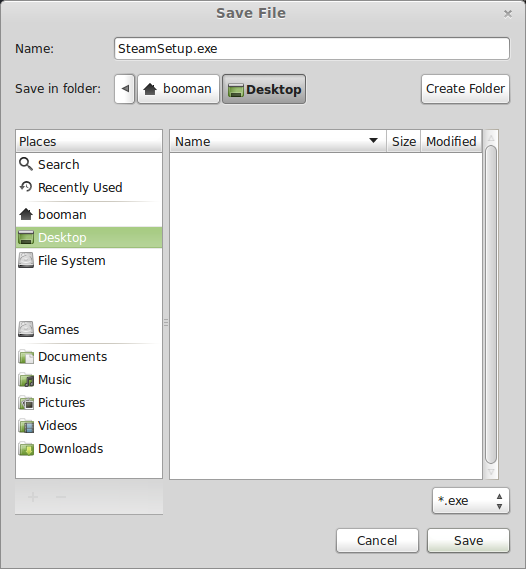The image size is (526, 569).
Task: Close the Save File dialog
Action: pyautogui.click(x=507, y=14)
